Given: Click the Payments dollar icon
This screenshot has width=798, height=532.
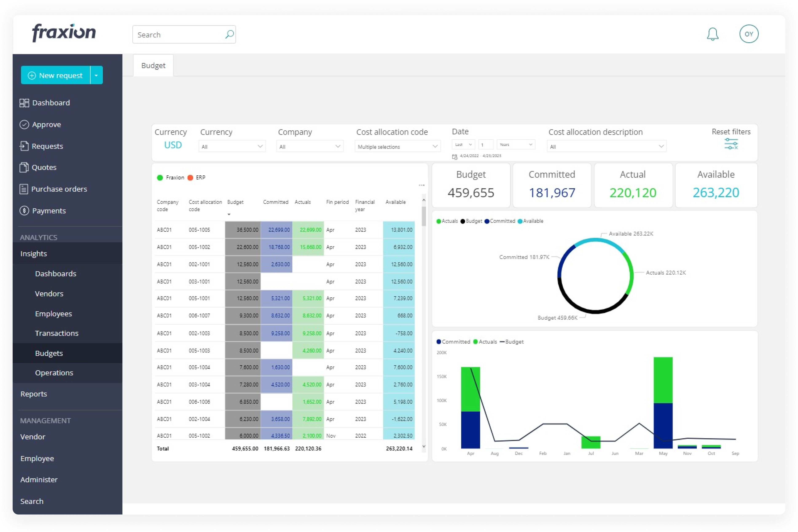Looking at the screenshot, I should click(24, 211).
